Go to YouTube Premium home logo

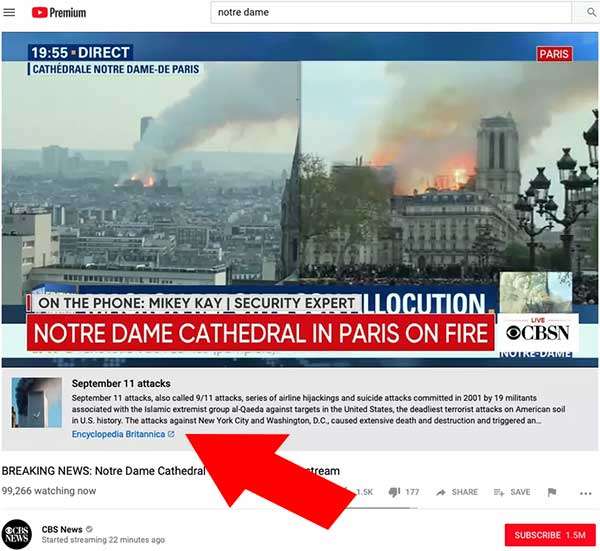coord(59,13)
